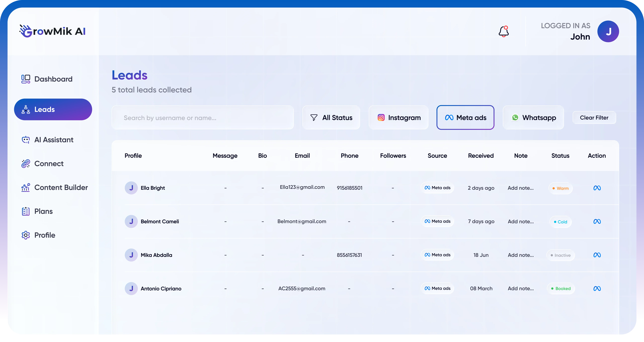Click the Content Builder chart icon

[26, 187]
